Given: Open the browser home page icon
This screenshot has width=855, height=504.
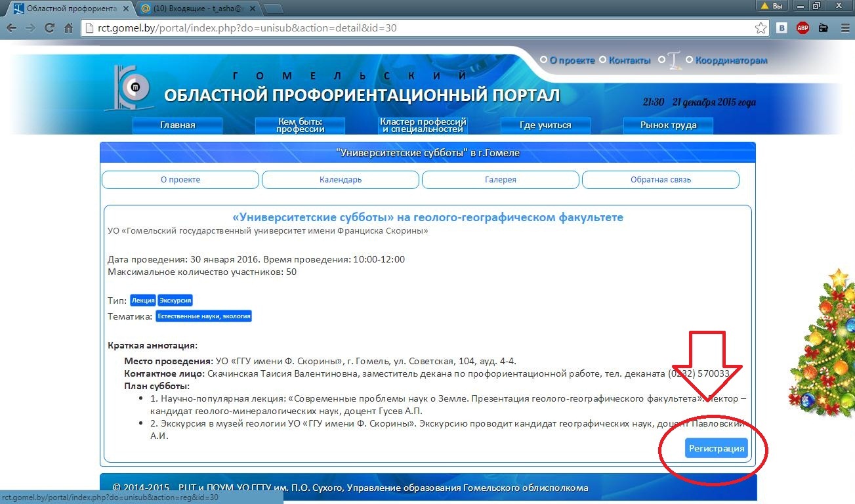Looking at the screenshot, I should (x=68, y=28).
